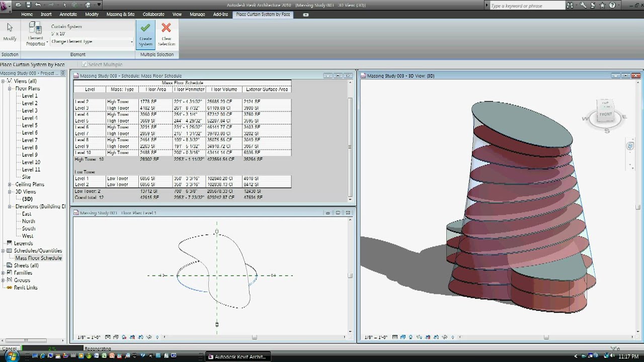Open the Communication Center satellite icon
The image size is (644, 362).
click(x=592, y=6)
